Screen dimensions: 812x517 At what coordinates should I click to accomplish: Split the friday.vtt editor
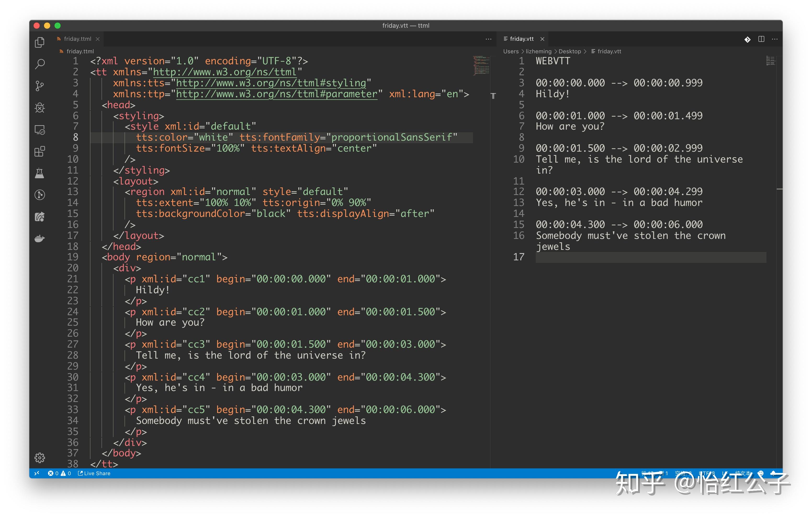point(761,39)
